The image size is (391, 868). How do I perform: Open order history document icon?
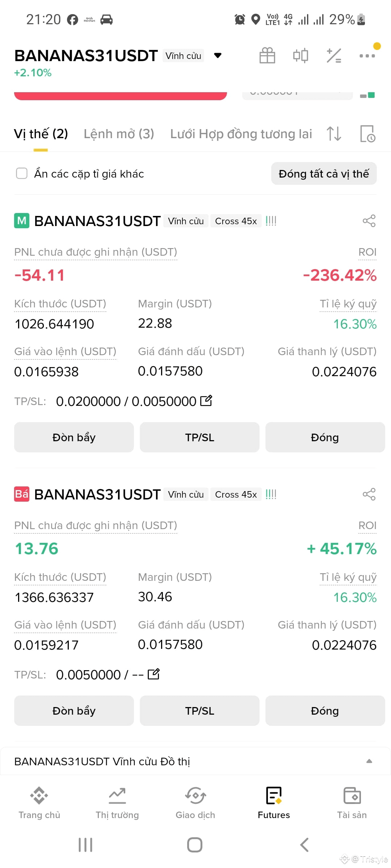367,134
